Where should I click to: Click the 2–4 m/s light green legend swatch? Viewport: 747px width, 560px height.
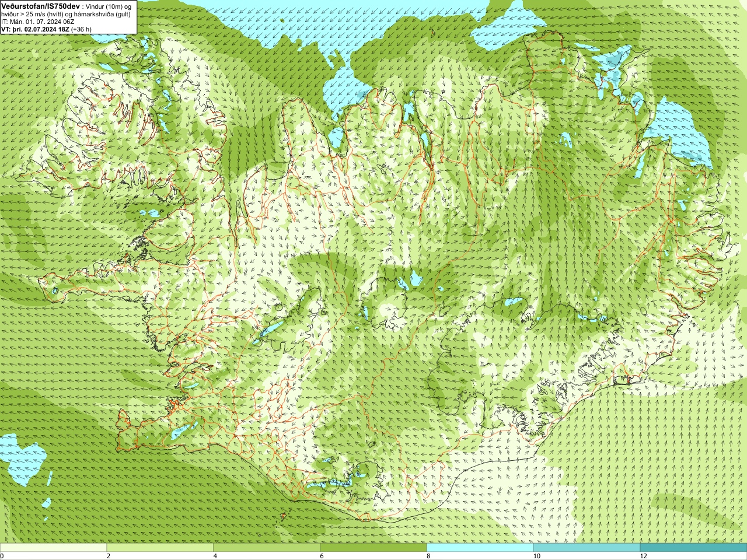pos(160,548)
